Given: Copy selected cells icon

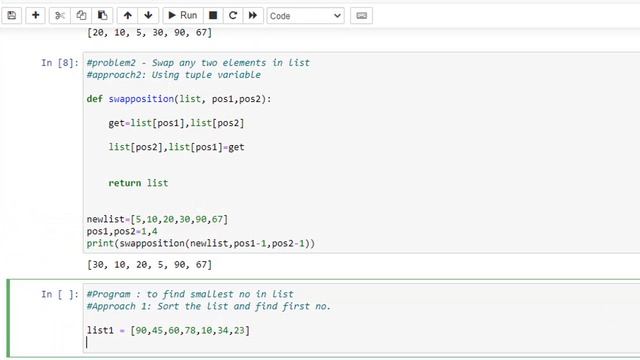Looking at the screenshot, I should coord(81,16).
